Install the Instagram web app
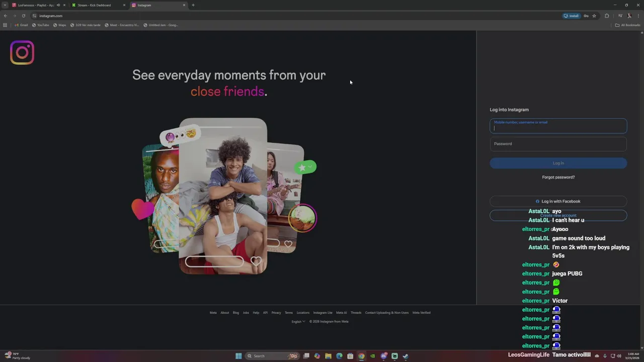Image resolution: width=644 pixels, height=362 pixels. 571,16
